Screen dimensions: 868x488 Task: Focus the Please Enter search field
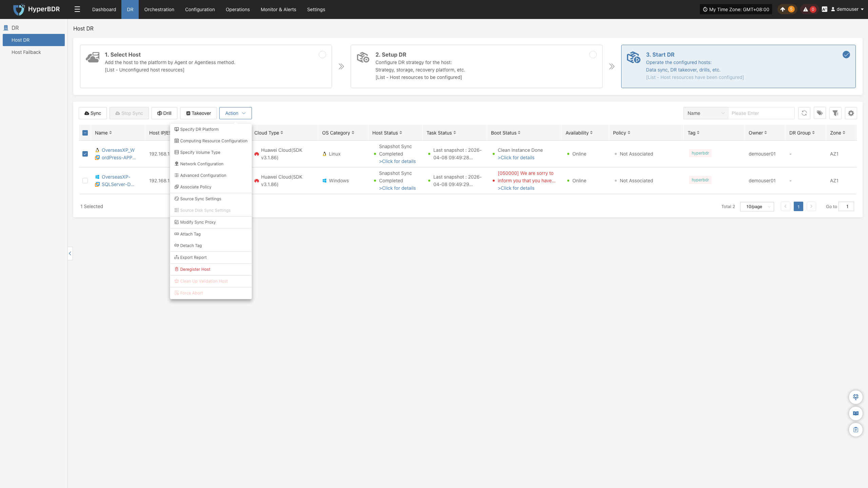(761, 113)
